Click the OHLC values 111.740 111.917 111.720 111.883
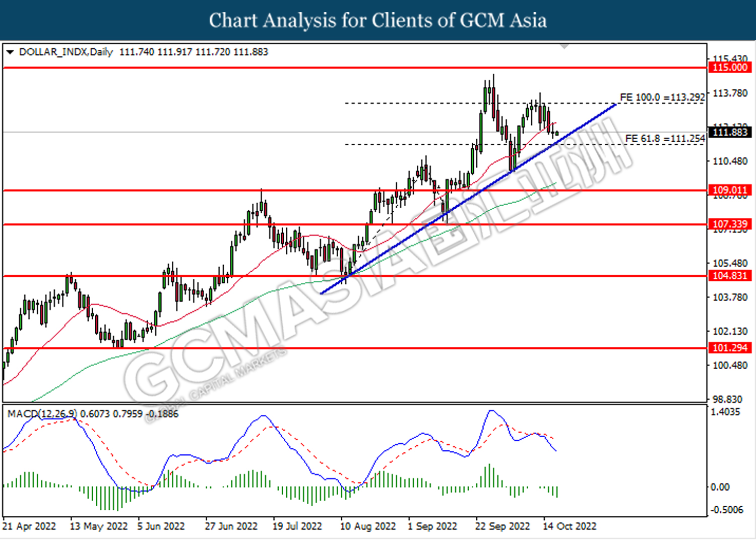This screenshot has width=756, height=540. tap(194, 52)
